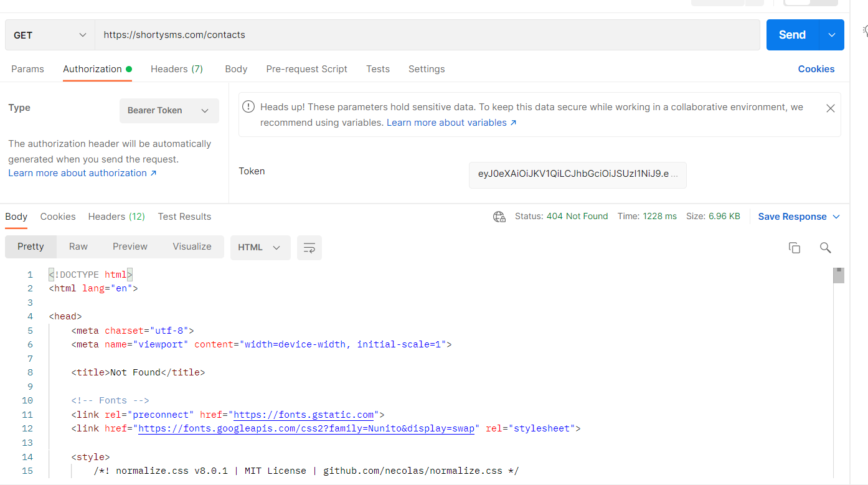Click line number 15 in gutter

27,471
